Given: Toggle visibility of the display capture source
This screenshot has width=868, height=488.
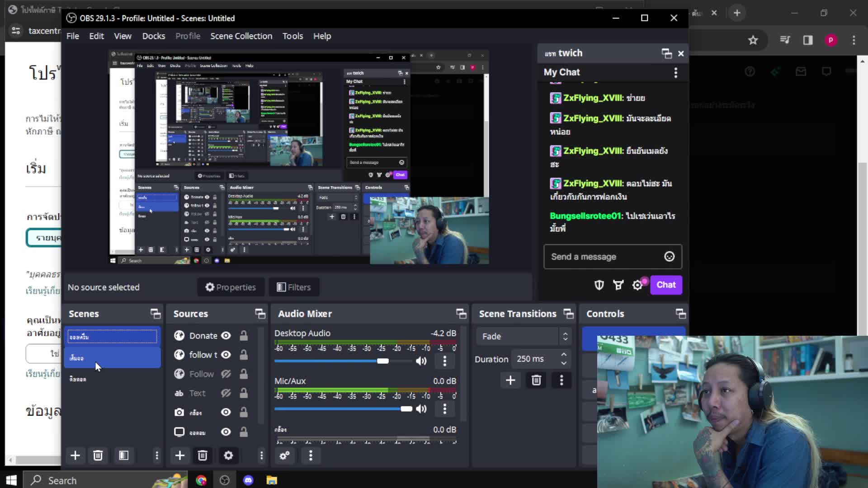Looking at the screenshot, I should 226,432.
